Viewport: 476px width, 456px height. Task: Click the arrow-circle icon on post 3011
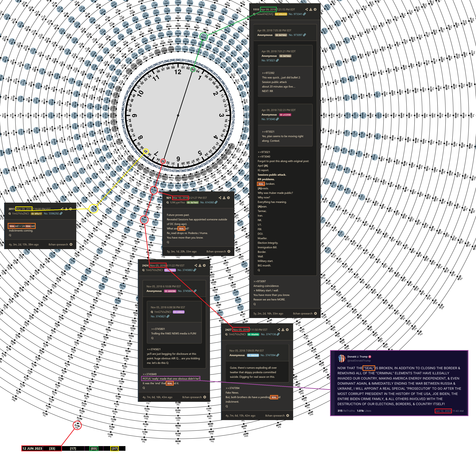pos(70,209)
